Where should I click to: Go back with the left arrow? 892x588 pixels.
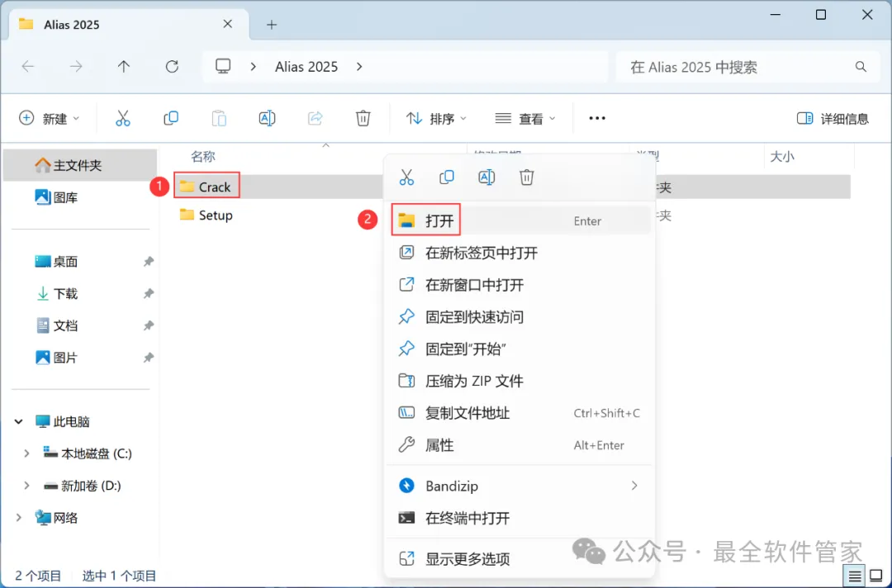[27, 67]
